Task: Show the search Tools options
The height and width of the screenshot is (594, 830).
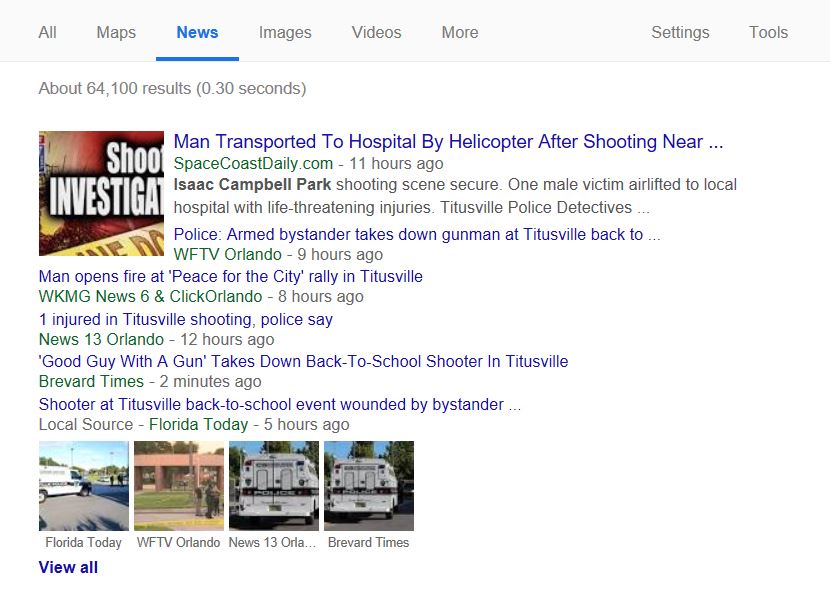Action: (768, 32)
